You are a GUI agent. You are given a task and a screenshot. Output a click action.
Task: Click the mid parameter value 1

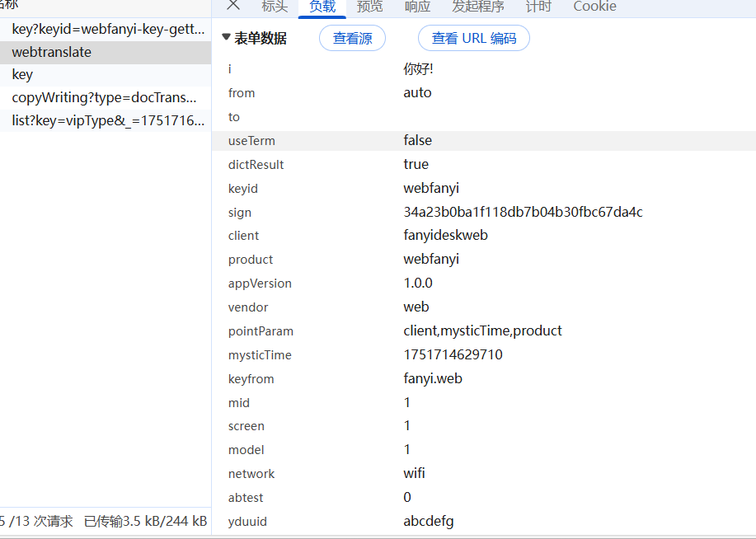[x=407, y=402]
